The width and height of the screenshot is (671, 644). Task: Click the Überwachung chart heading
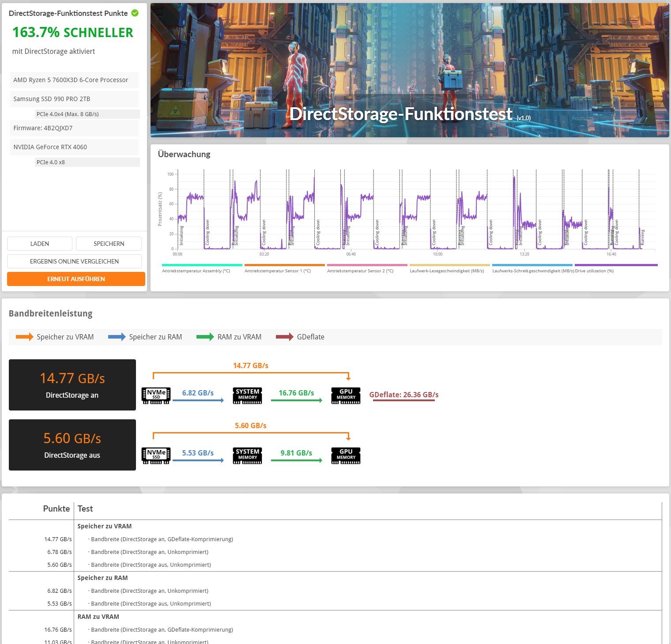click(184, 154)
